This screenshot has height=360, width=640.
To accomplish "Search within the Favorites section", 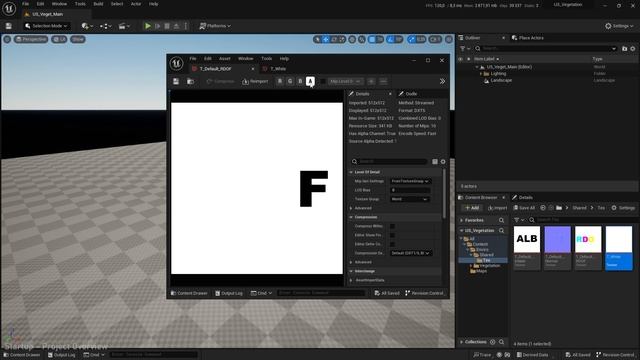I will tap(501, 220).
